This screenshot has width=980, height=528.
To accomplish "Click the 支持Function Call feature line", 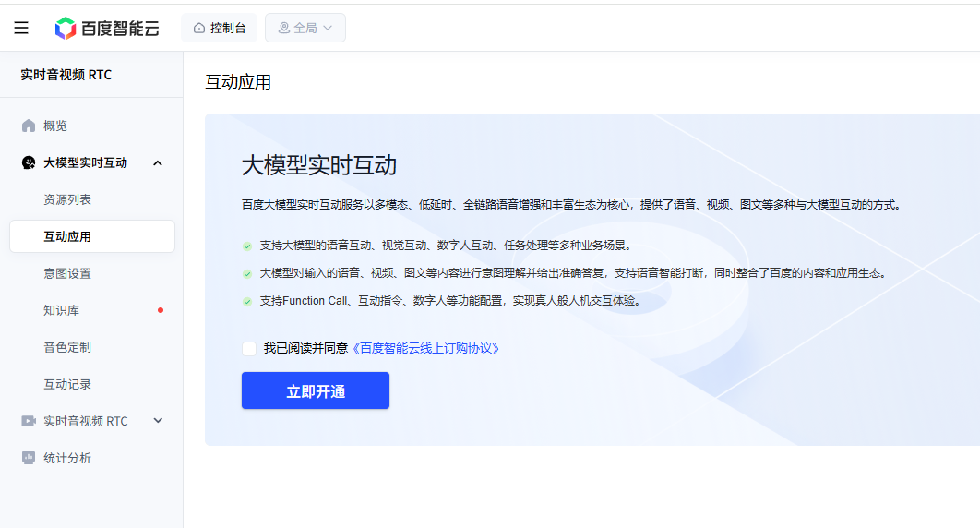I will click(451, 301).
